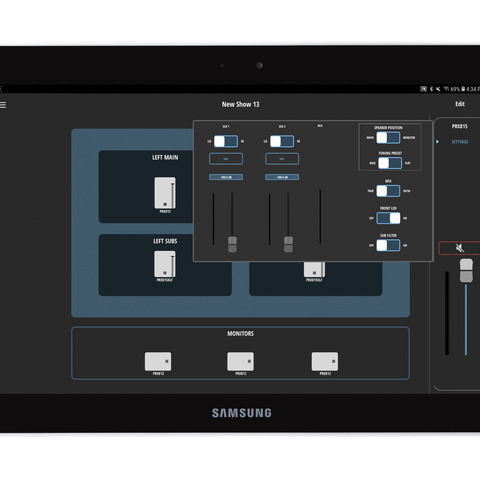Open the XLR 1 dropdown box

click(226, 159)
